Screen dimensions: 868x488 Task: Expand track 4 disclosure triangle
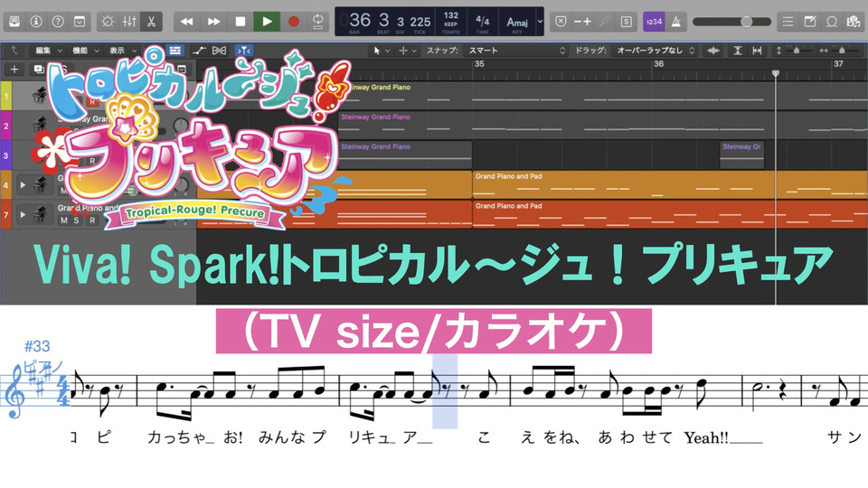pyautogui.click(x=22, y=184)
